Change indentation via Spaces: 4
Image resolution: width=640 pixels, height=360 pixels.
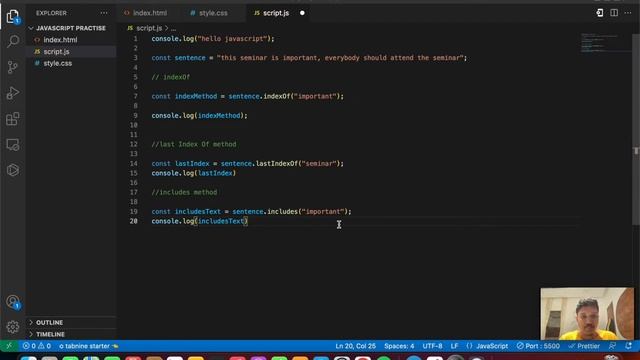[399, 346]
